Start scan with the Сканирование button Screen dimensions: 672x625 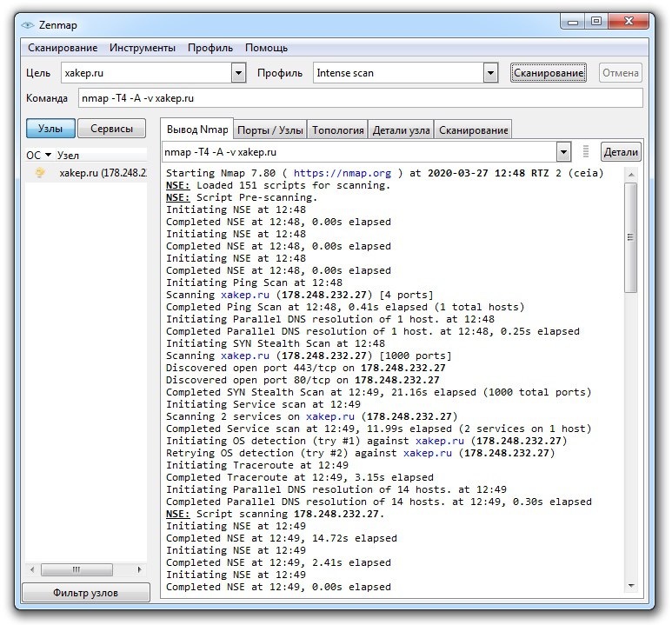pyautogui.click(x=549, y=73)
